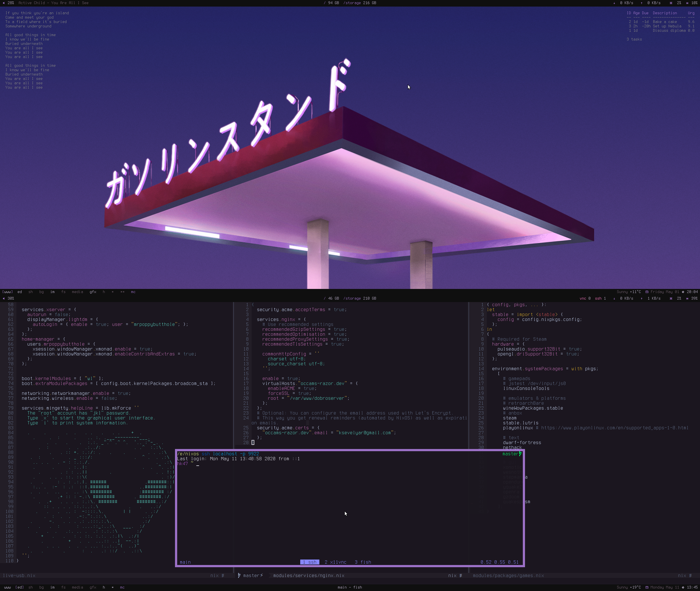Click the Sunny +11°C weather widget

click(x=629, y=292)
